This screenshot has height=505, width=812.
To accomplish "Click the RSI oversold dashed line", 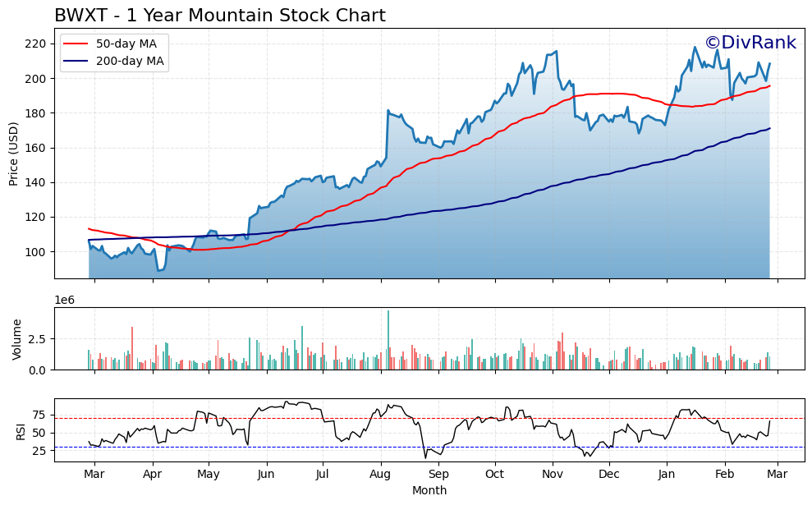I will pyautogui.click(x=411, y=446).
